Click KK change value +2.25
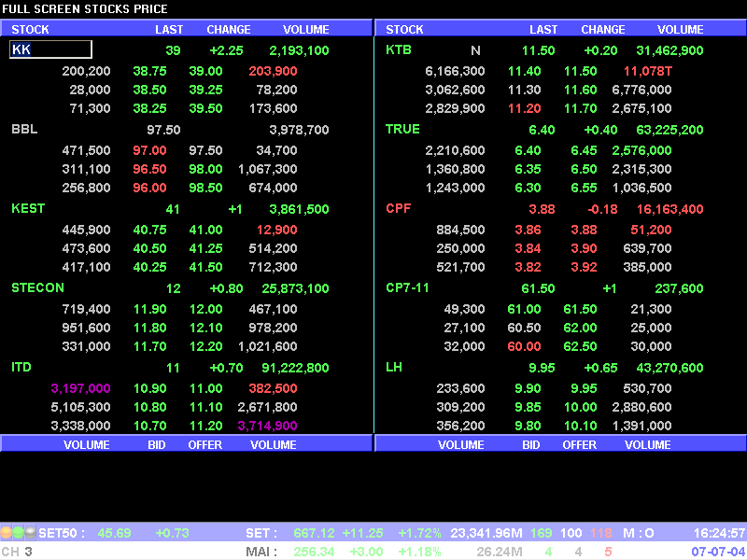The width and height of the screenshot is (747, 560). (226, 50)
